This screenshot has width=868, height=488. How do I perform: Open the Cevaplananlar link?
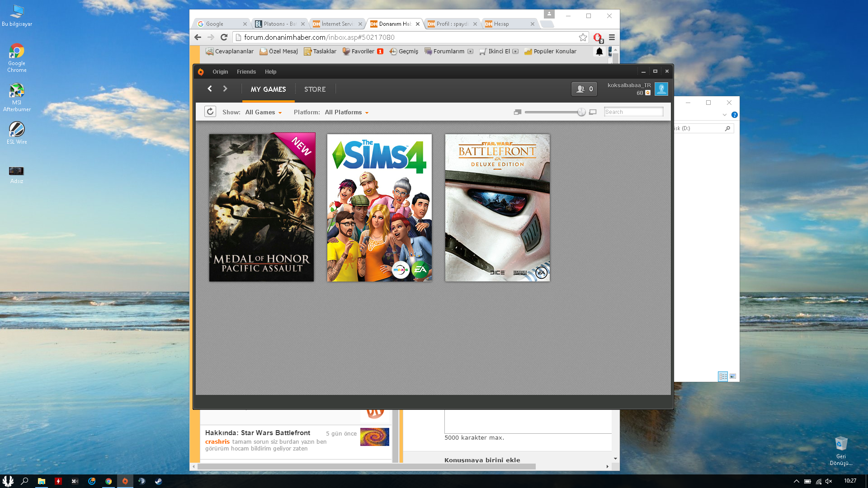coord(230,52)
